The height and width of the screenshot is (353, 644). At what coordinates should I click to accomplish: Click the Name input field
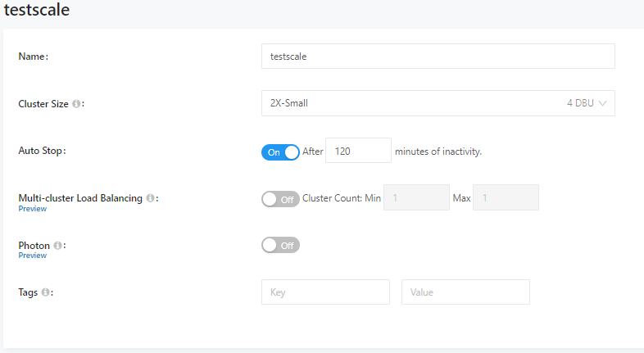point(438,57)
